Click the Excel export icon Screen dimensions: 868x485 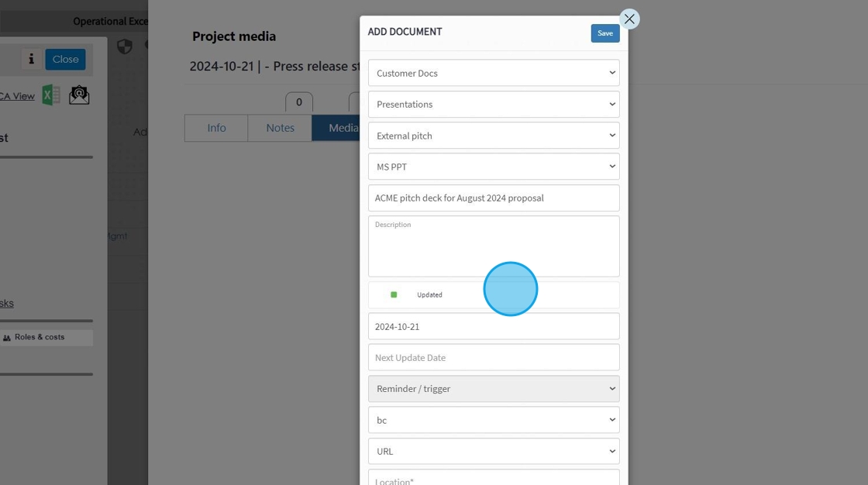(x=51, y=95)
